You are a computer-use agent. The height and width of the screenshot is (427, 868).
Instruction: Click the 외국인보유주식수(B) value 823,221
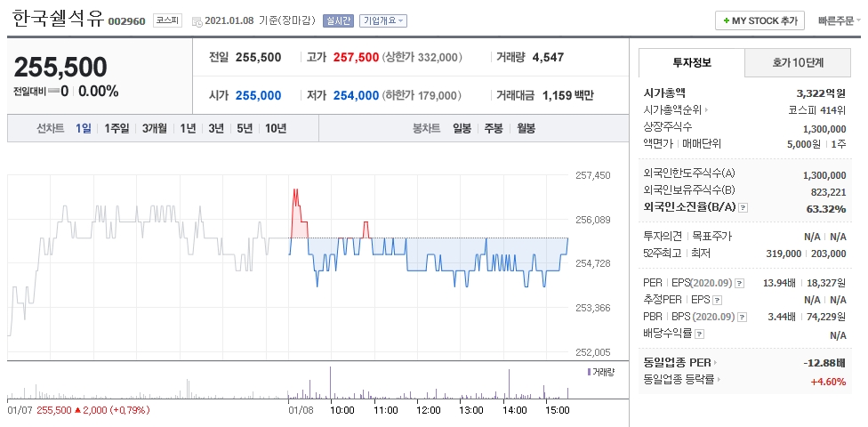point(828,192)
